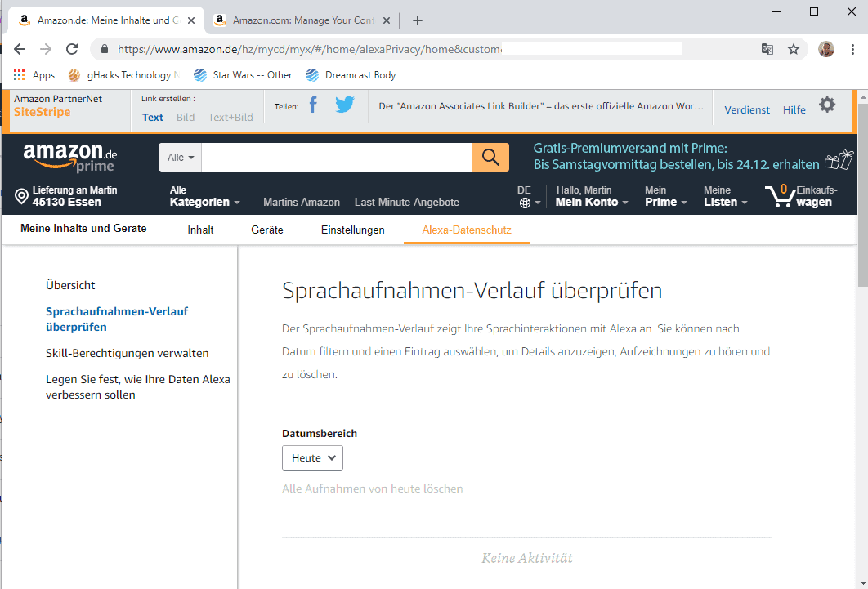Open the Alle search category dropdown

[181, 157]
